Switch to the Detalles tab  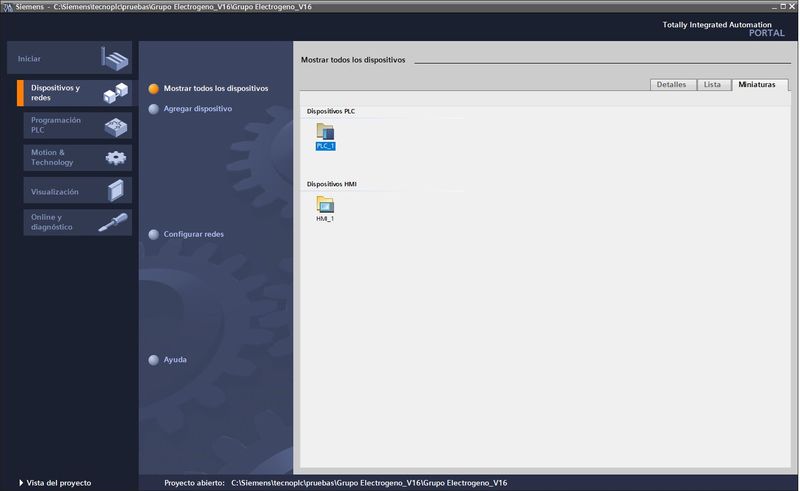[673, 85]
